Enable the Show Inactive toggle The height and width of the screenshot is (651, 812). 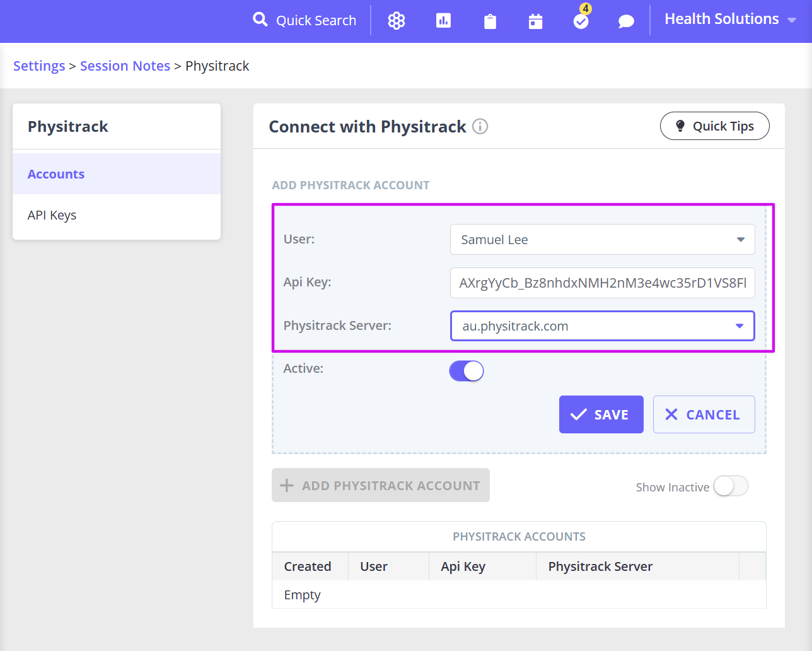(x=731, y=486)
